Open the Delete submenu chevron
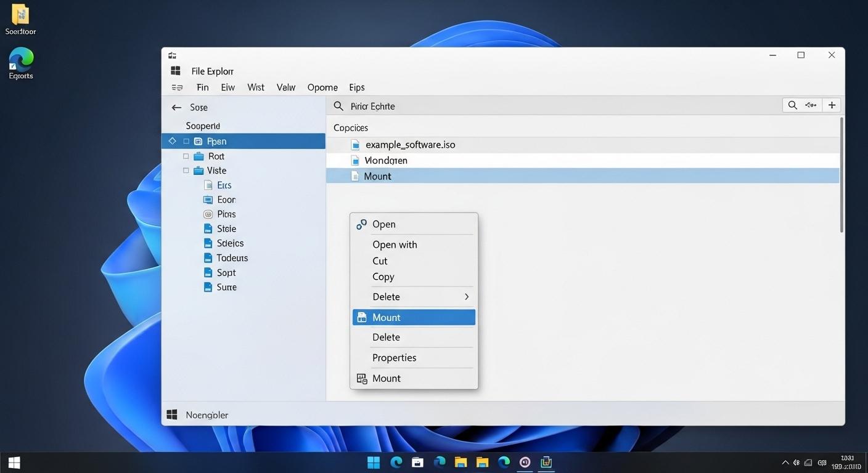The image size is (868, 473). click(467, 296)
